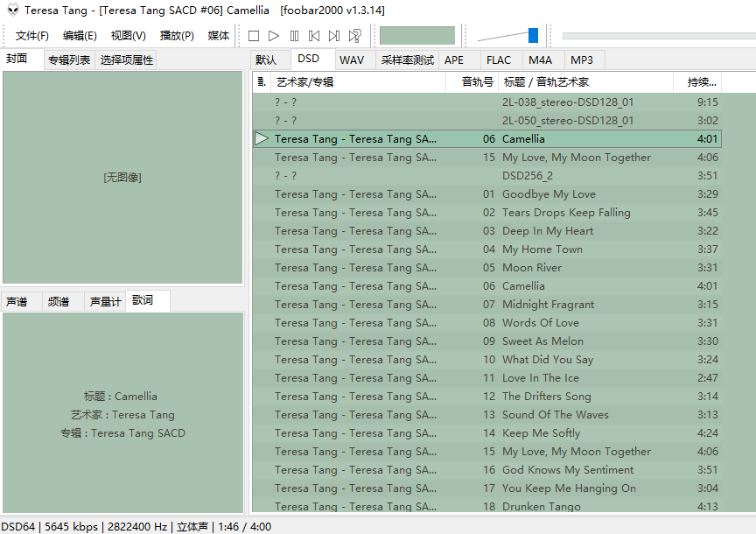
Task: Click the playing-status column header icon
Action: coord(262,82)
